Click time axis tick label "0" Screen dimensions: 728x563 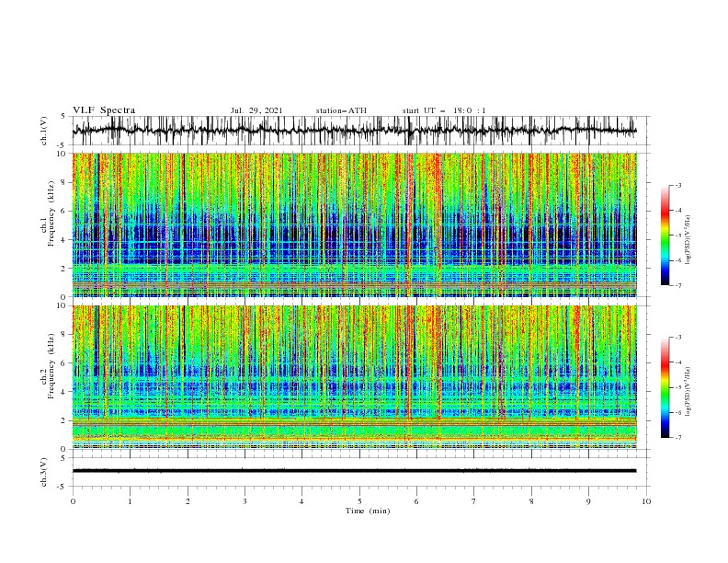(73, 501)
